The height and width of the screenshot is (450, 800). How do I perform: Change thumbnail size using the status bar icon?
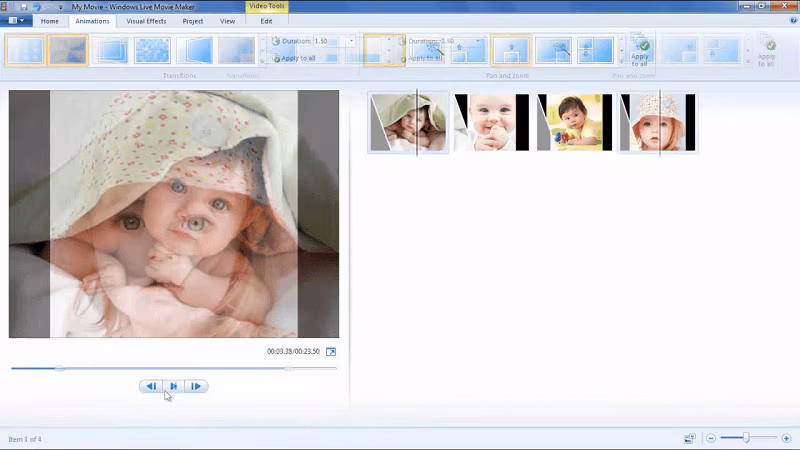tap(690, 438)
